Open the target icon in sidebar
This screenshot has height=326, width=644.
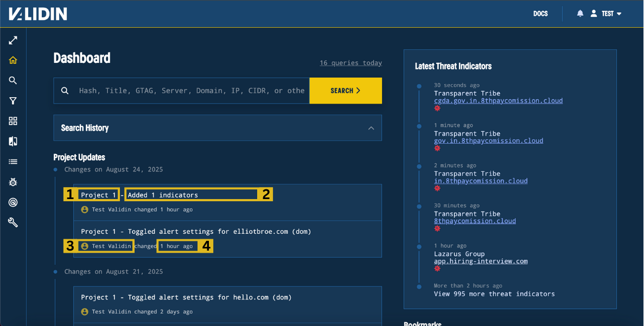point(13,202)
